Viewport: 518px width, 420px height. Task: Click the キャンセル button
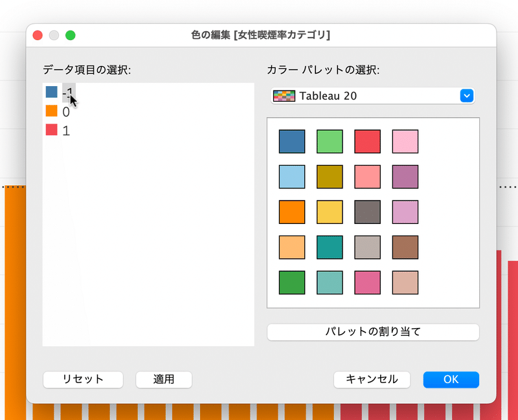click(x=372, y=379)
